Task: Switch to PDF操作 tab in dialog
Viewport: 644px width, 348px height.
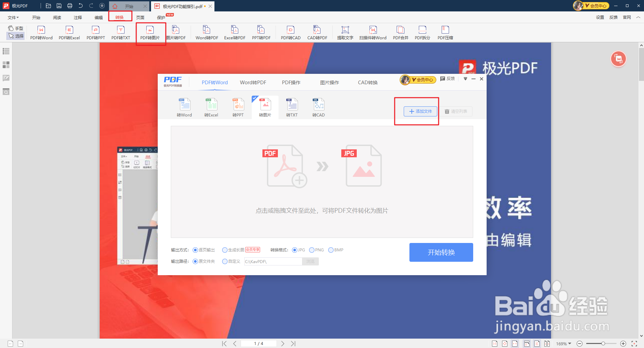Action: tap(291, 83)
